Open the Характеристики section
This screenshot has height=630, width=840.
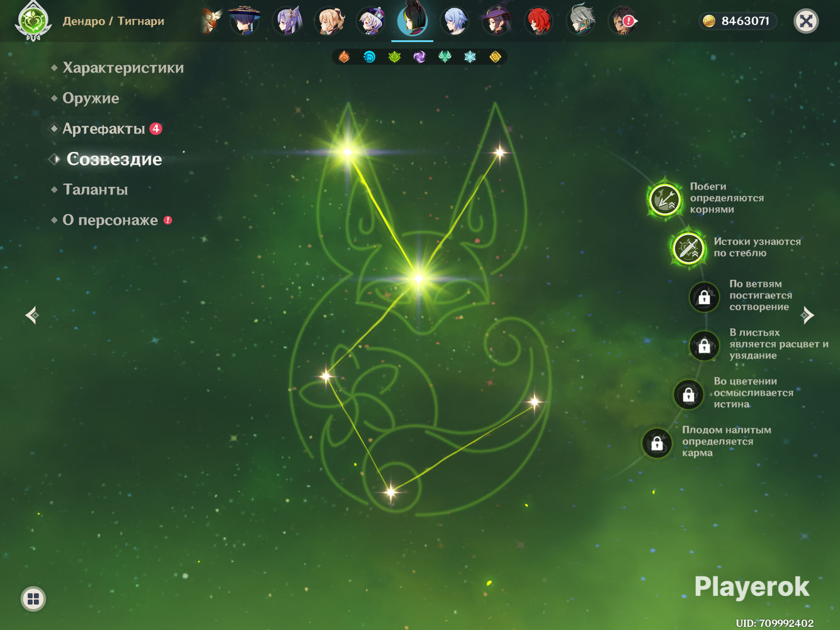tap(123, 68)
